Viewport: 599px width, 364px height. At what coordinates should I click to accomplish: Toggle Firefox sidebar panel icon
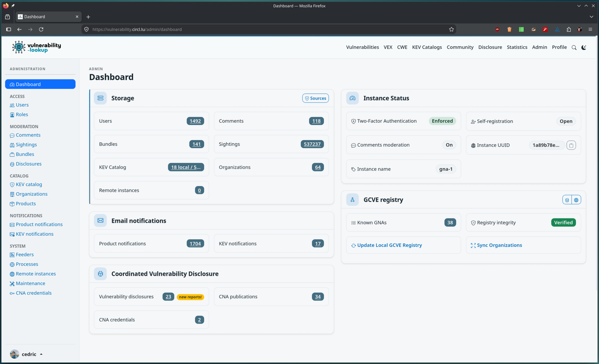[9, 29]
